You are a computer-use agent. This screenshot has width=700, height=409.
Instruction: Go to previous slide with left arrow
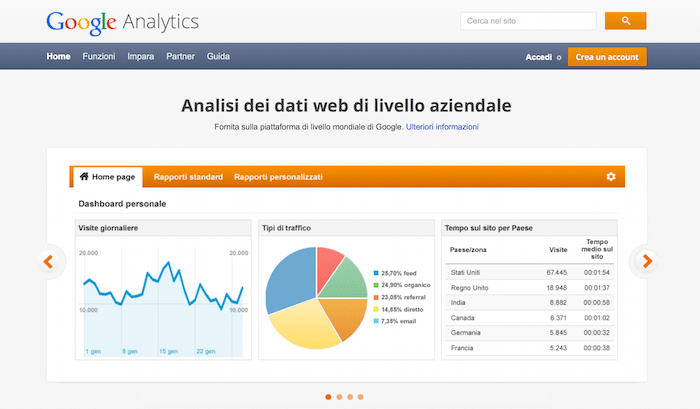coord(48,261)
